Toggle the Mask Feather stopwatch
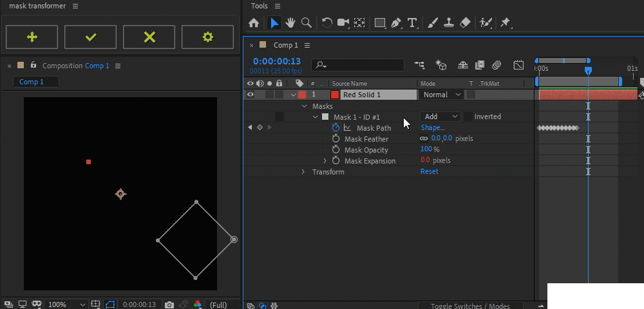The width and height of the screenshot is (644, 309). pos(336,138)
